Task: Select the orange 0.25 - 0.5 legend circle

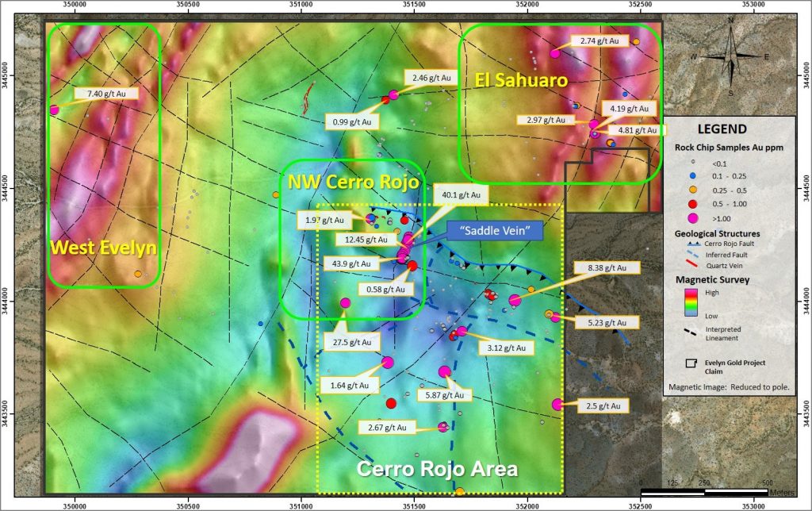Action: click(x=691, y=189)
